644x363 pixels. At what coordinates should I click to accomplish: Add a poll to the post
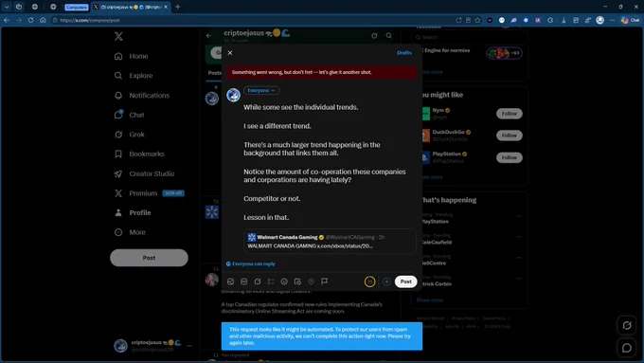(x=271, y=281)
